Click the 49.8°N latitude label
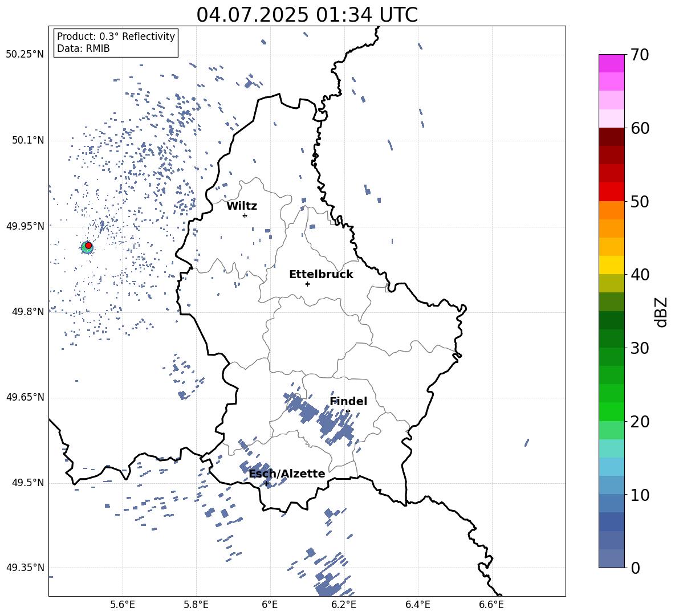This screenshot has width=675, height=616. (x=28, y=312)
